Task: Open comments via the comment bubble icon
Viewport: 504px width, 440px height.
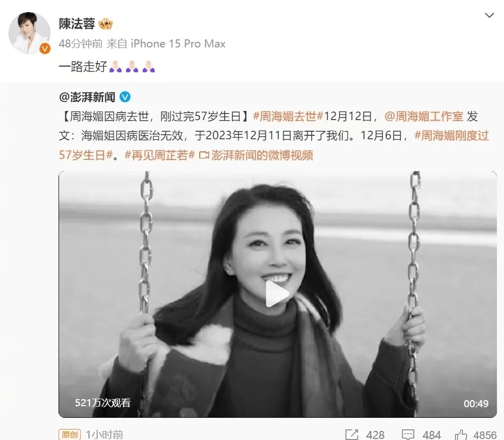Action: [x=408, y=434]
